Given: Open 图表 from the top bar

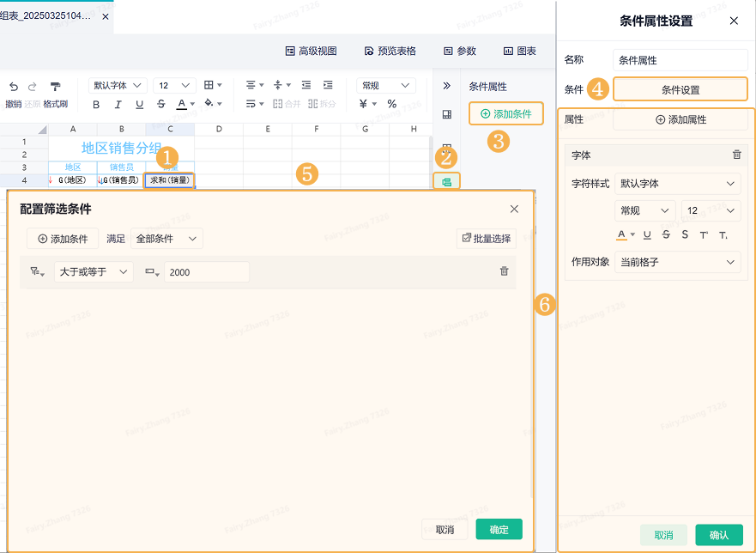Looking at the screenshot, I should (520, 52).
